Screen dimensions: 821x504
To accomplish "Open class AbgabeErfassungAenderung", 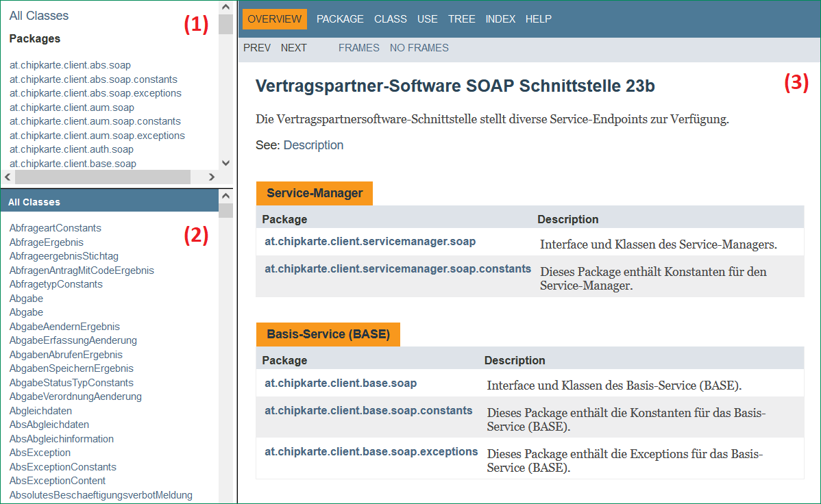I will point(73,340).
